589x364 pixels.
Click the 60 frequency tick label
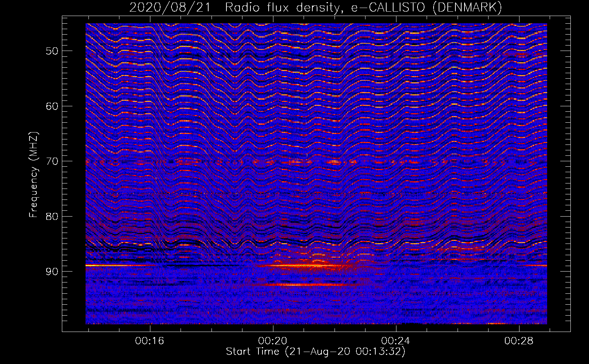click(x=52, y=106)
